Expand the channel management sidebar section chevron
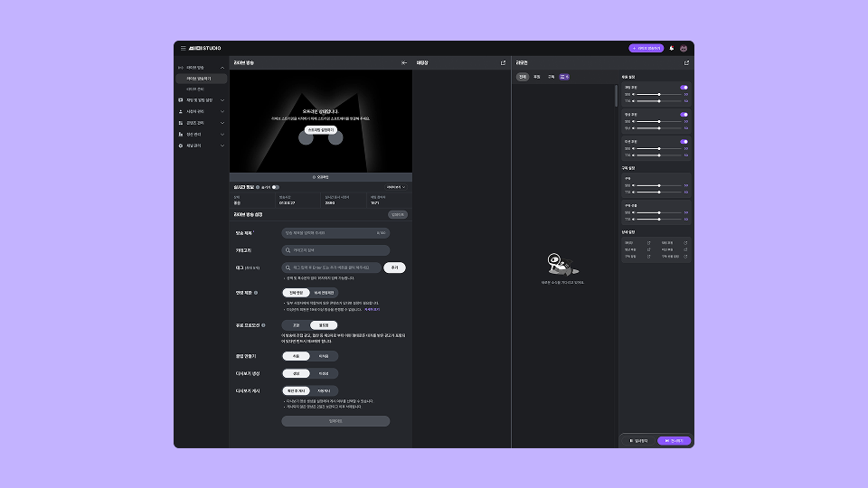This screenshot has width=868, height=488. click(222, 145)
